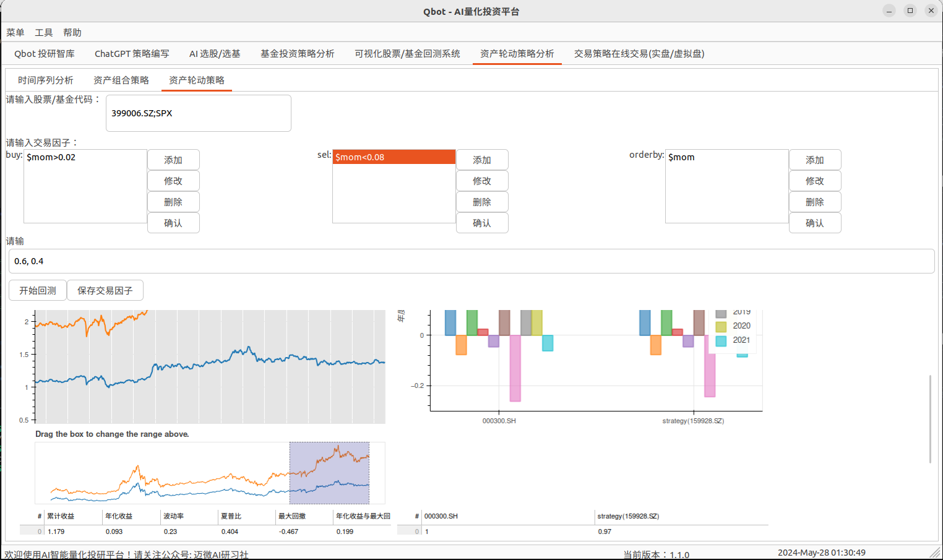Screen dimensions: 943x560
Task: Open the 可视化股票/基金回测系统 tab
Action: pos(407,54)
